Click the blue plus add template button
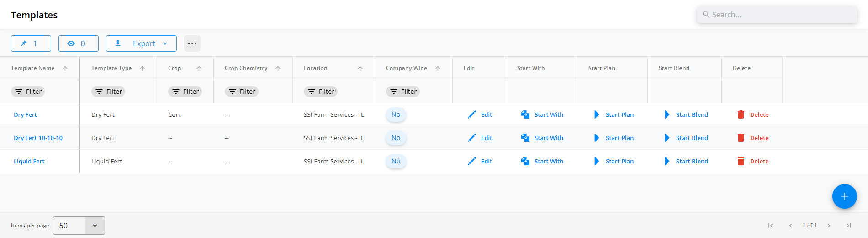This screenshot has height=238, width=868. point(844,196)
